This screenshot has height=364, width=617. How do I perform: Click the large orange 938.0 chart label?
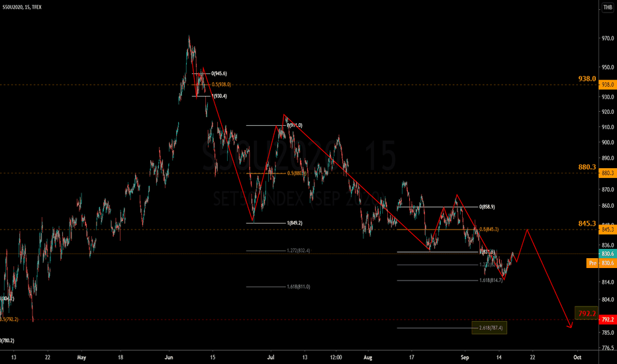[587, 79]
